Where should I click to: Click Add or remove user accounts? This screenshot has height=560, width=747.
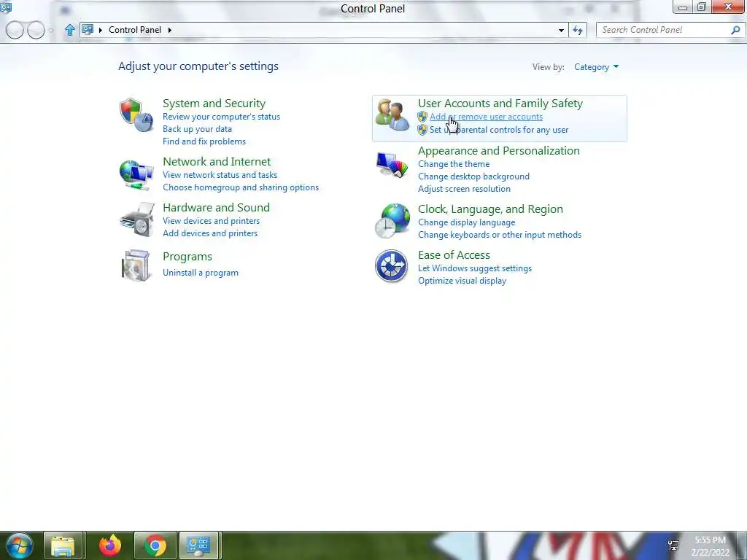[486, 117]
